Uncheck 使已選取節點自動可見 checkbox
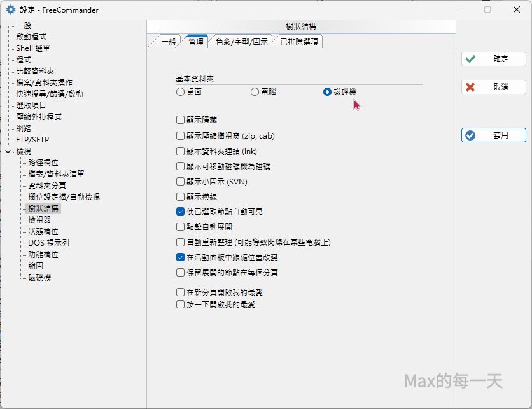 coord(181,212)
